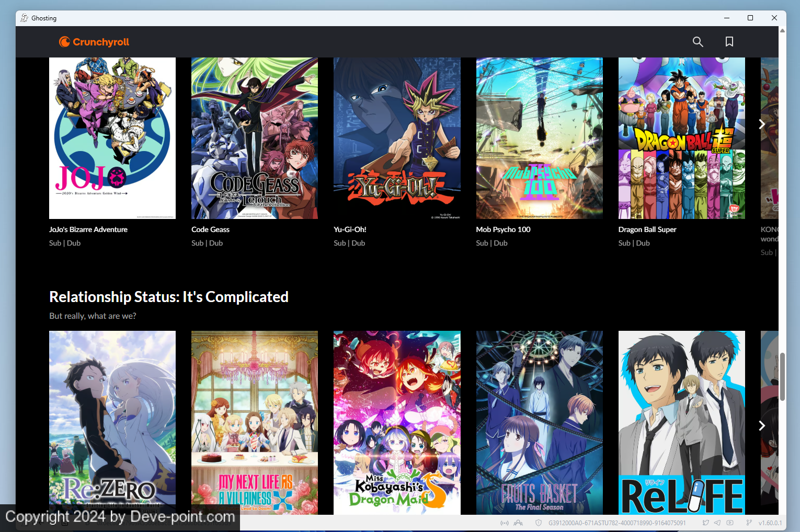This screenshot has width=800, height=532.
Task: Open the Dragon Ball Super poster
Action: (x=681, y=138)
